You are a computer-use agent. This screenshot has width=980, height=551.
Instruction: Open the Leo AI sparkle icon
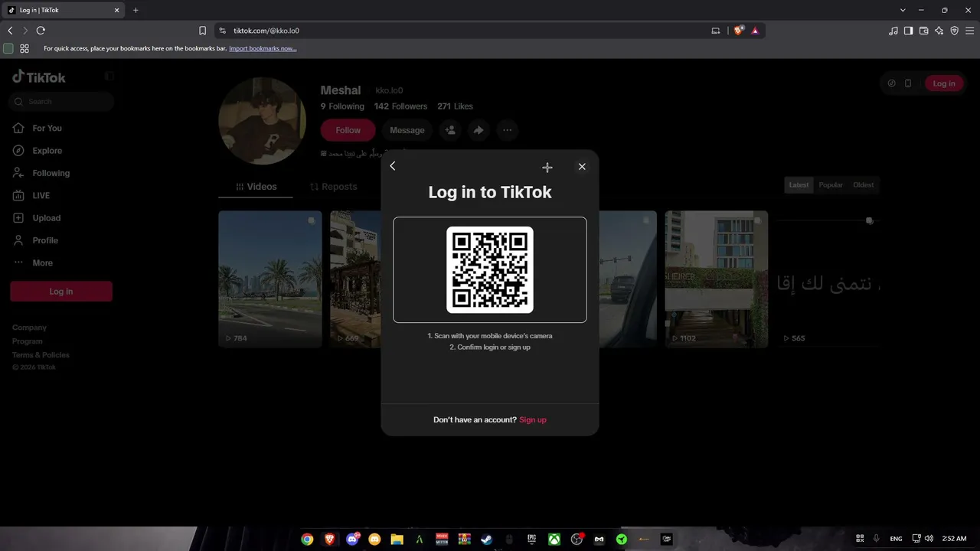(x=939, y=31)
